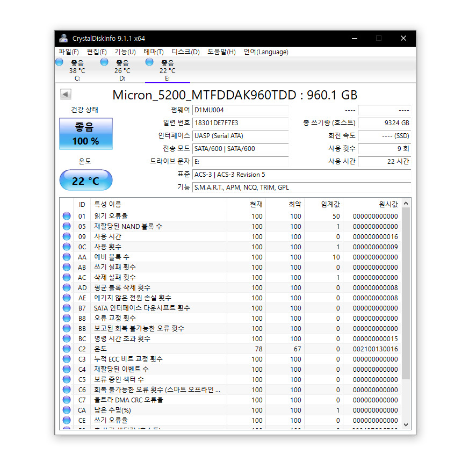Click the scroll up arrow of attribute list
This screenshot has width=476, height=476.
[406, 203]
